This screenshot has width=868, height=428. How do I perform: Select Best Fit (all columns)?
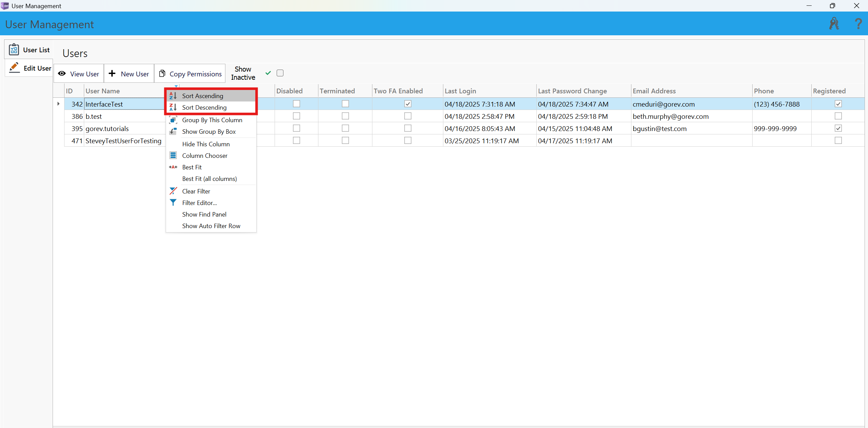point(211,179)
